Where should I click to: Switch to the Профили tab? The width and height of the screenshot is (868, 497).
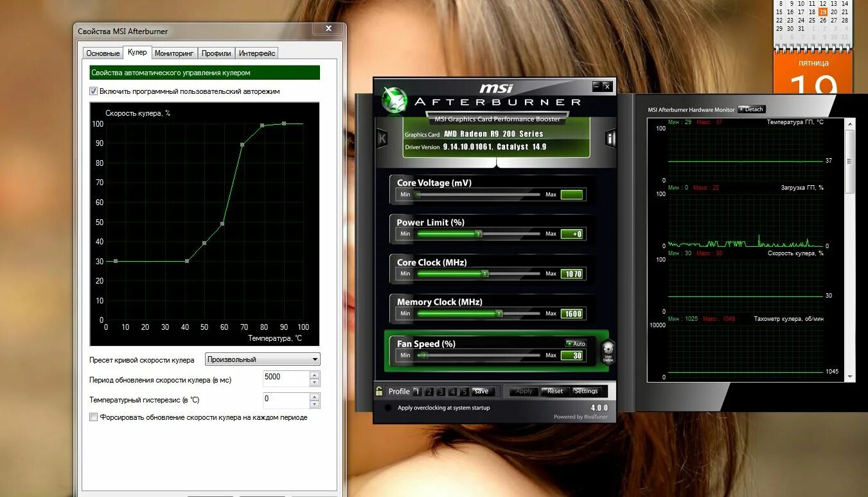[x=216, y=53]
